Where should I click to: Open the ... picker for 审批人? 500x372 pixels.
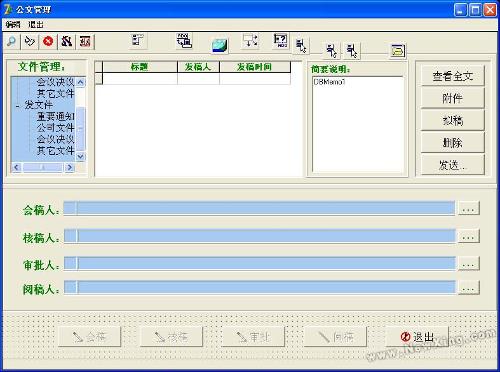(x=469, y=263)
